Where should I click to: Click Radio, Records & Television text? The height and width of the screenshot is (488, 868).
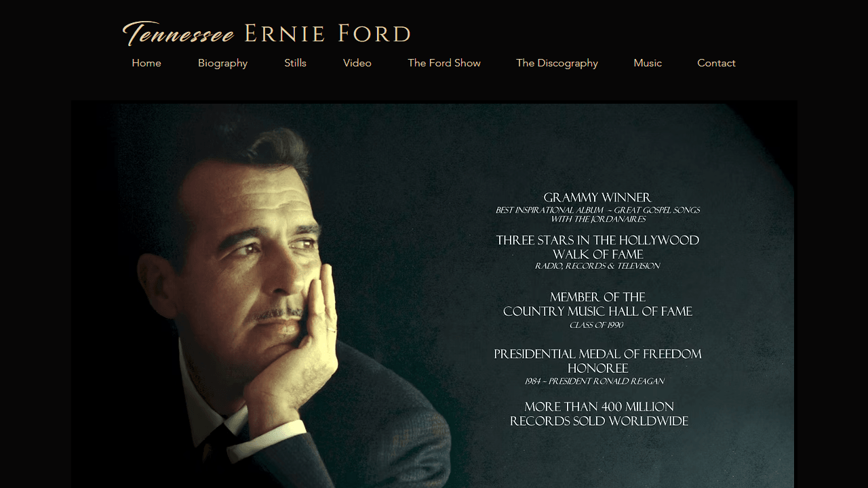[x=597, y=266]
